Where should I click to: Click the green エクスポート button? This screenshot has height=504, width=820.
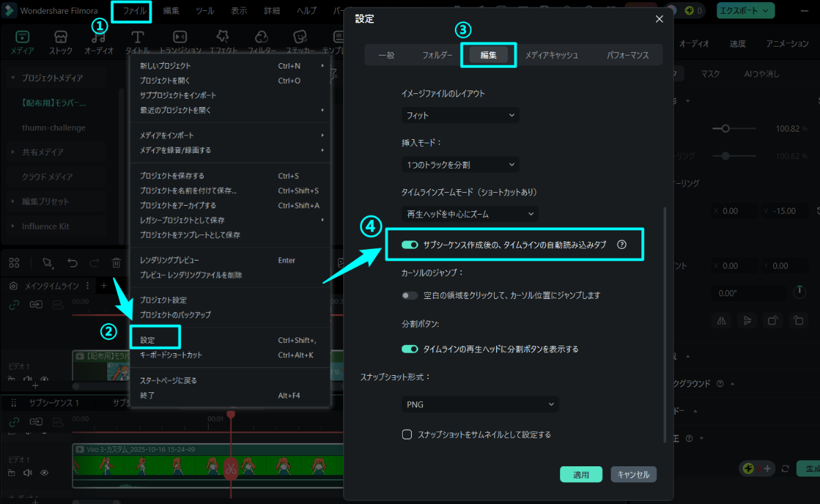[745, 10]
